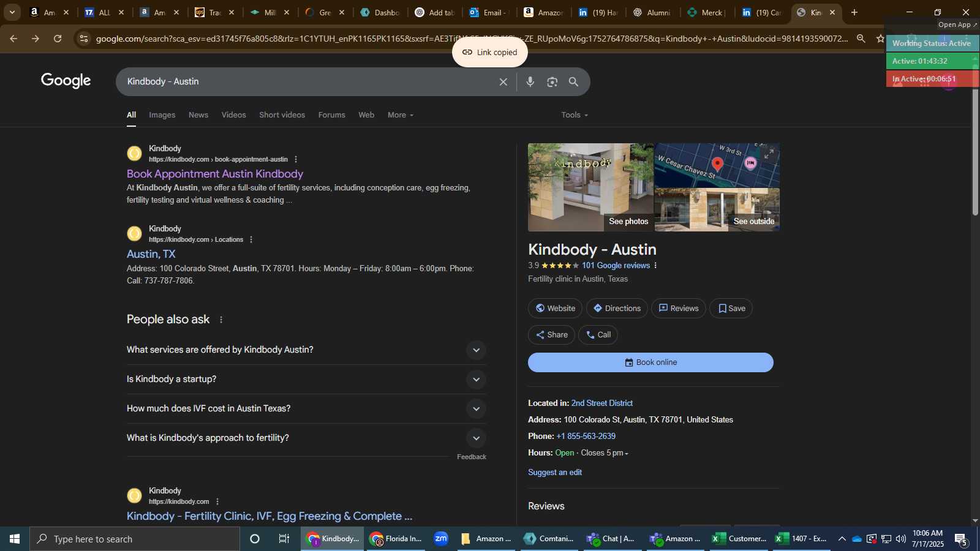
Task: Expand the map view arrow icon
Action: [769, 154]
